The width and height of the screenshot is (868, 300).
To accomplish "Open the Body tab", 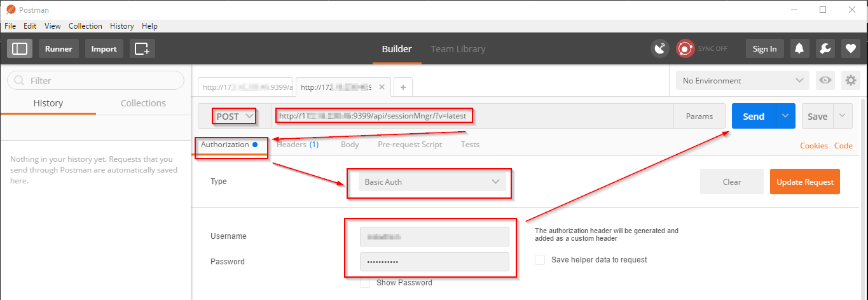I will [350, 145].
